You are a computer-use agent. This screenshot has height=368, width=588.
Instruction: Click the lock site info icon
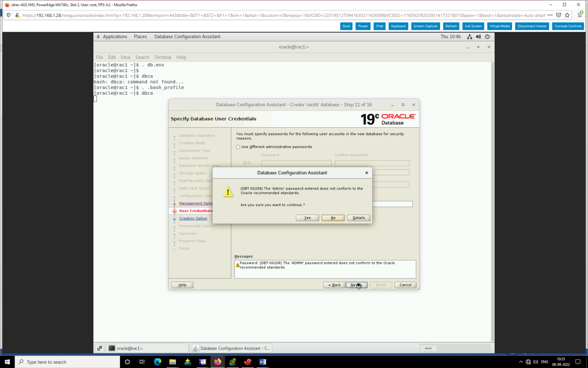(17, 15)
